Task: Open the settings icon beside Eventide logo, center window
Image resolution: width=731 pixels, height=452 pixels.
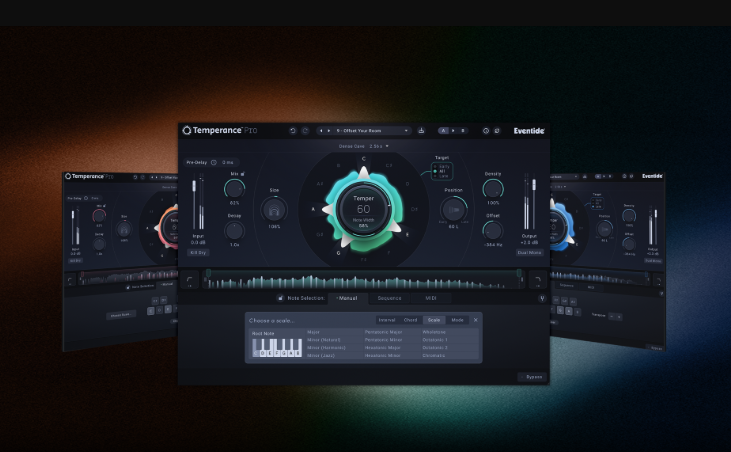Action: pos(497,131)
